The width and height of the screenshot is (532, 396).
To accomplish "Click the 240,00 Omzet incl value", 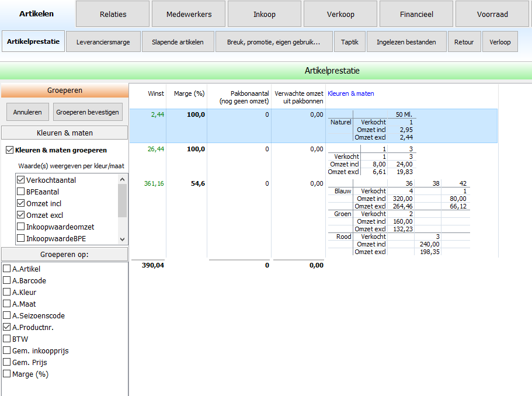I will pos(430,244).
